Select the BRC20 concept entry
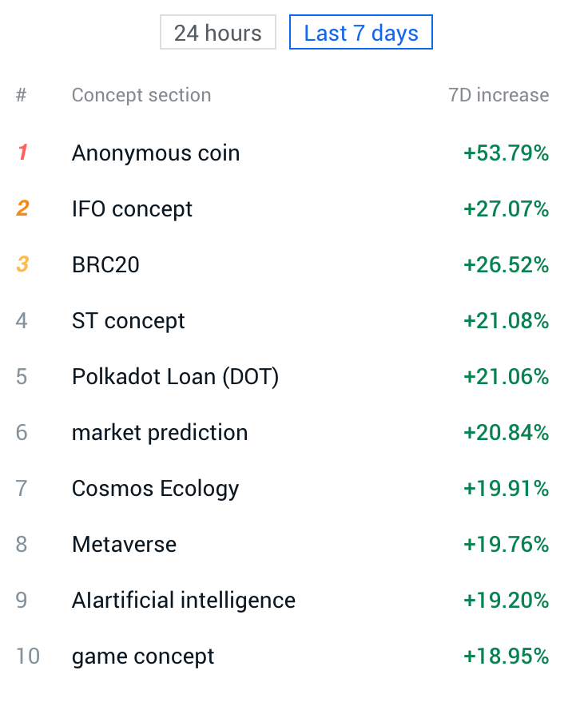Viewport: 588px width, 706px height. click(x=283, y=265)
